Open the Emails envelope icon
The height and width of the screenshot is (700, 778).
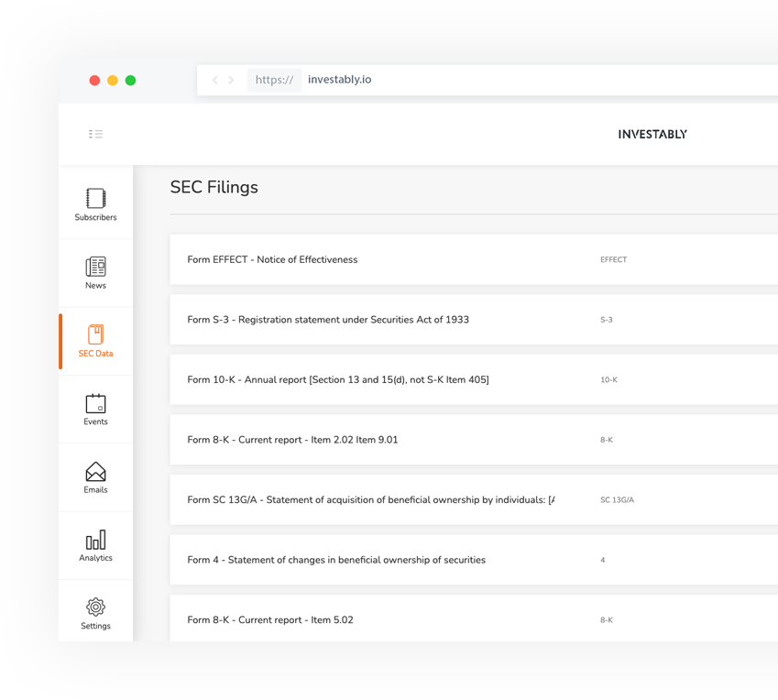[95, 472]
